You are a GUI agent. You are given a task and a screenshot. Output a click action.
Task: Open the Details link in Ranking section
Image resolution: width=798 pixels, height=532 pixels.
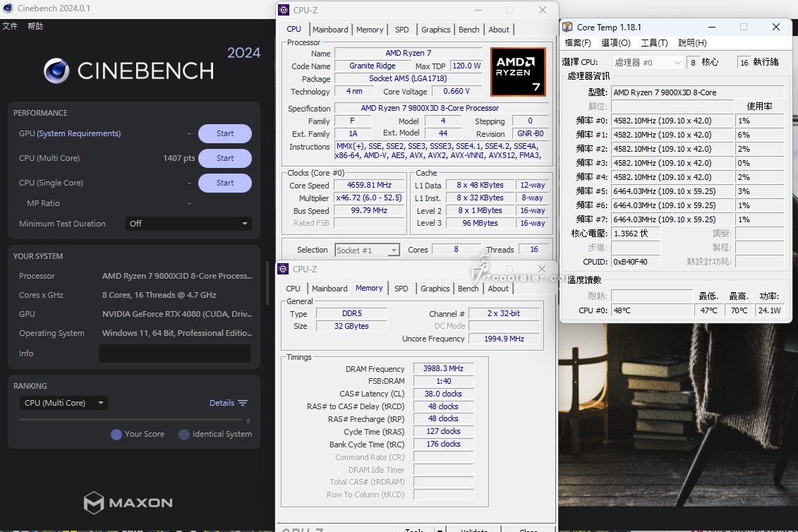coord(222,403)
